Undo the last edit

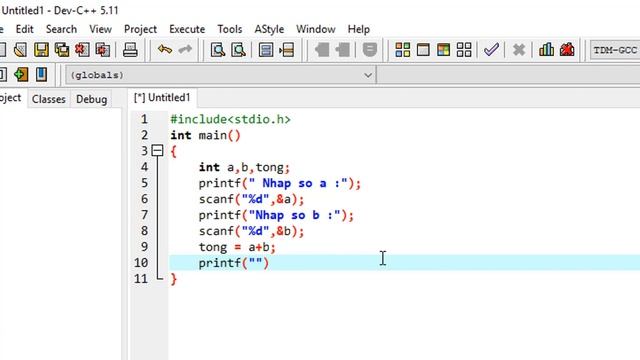click(x=165, y=50)
